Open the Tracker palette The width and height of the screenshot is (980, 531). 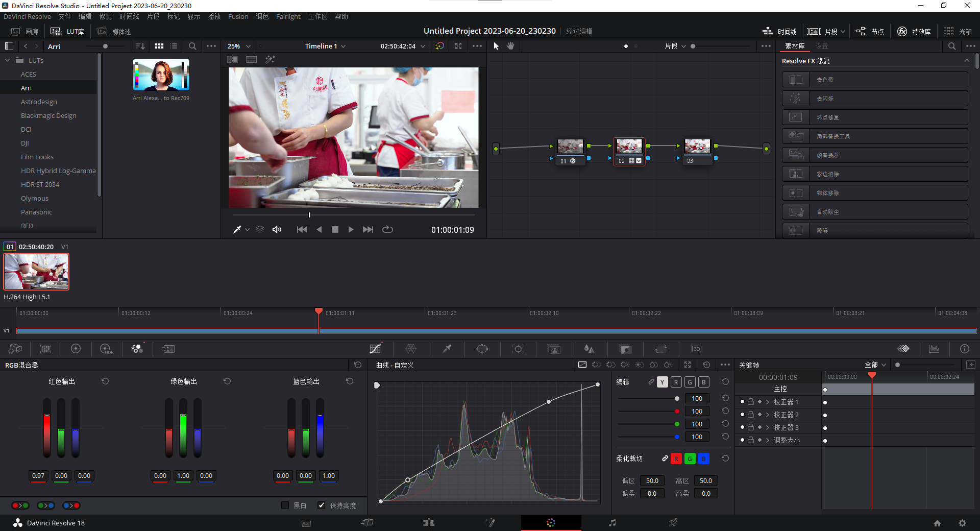[x=518, y=349]
